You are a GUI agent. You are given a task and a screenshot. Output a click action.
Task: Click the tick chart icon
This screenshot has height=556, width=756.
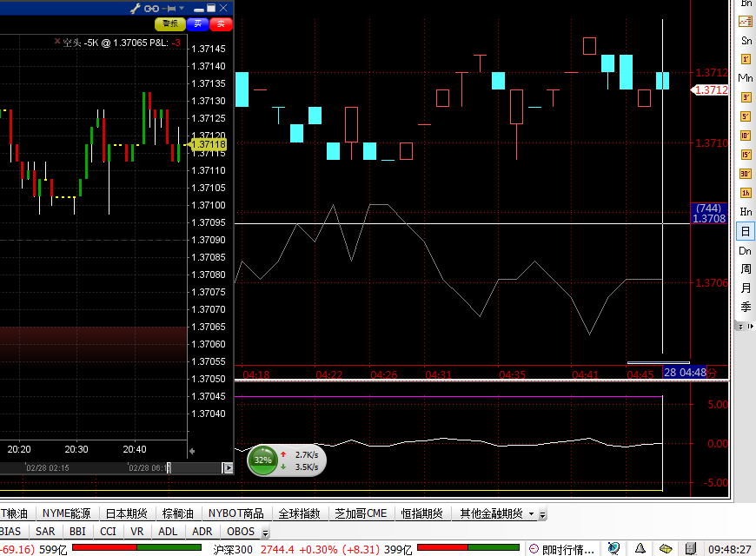coord(746,21)
